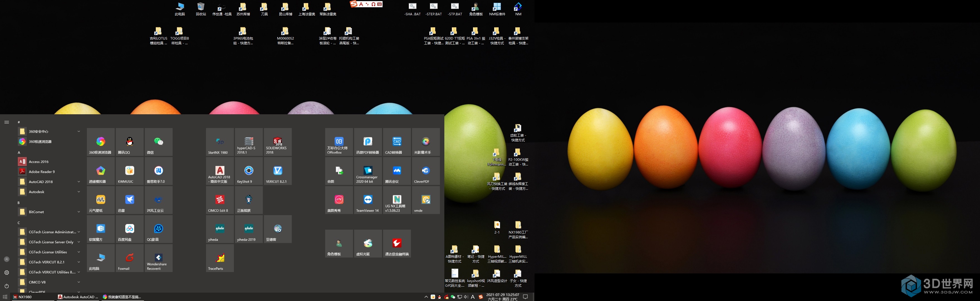This screenshot has width=980, height=301.
Task: Open TraceParts tile
Action: pos(220,258)
